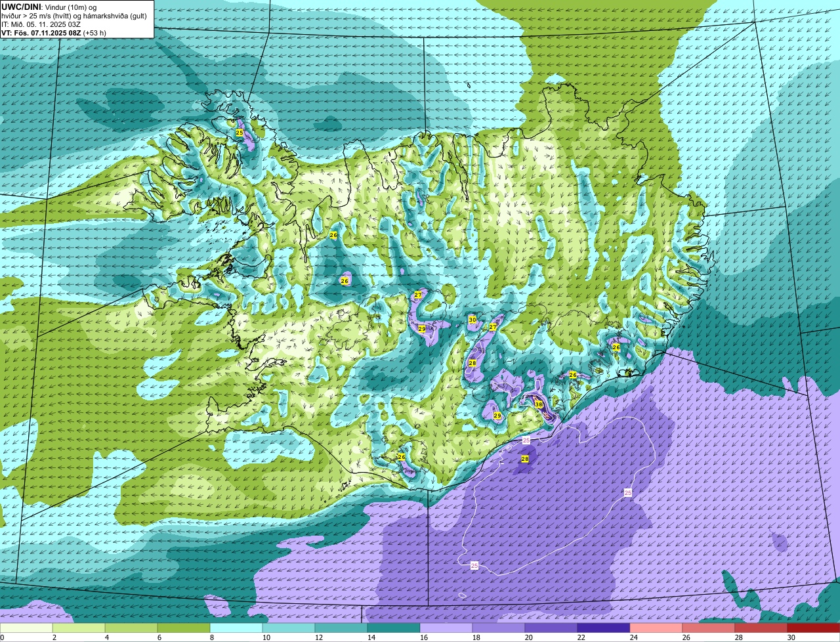Screen dimensions: 840x642
Task: Select the 4–6 m/s green legend swatch
Action: 131,628
